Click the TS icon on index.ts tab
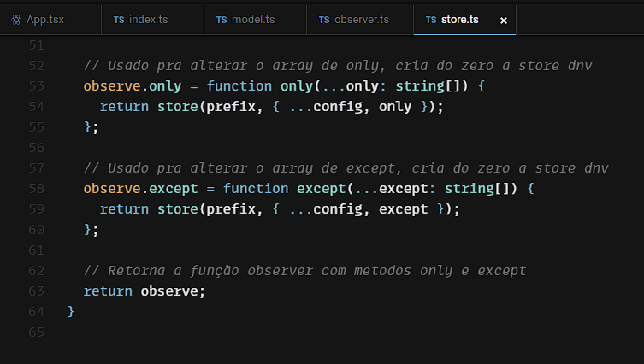The width and height of the screenshot is (644, 364). click(x=118, y=19)
